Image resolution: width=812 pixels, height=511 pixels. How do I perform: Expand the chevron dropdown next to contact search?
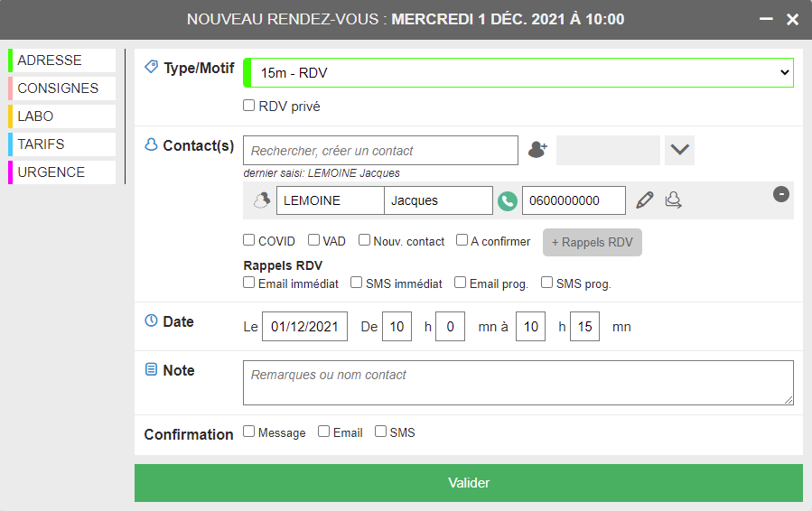click(x=679, y=150)
